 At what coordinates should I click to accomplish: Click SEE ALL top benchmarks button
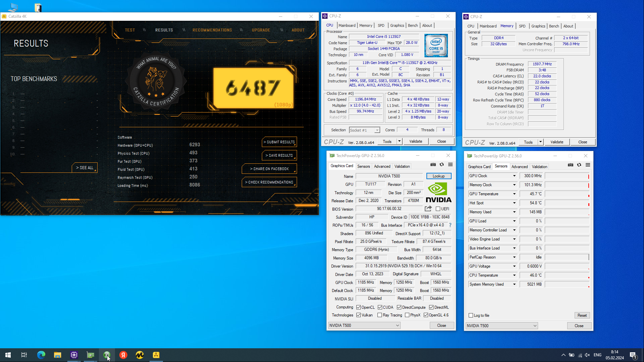coord(84,167)
